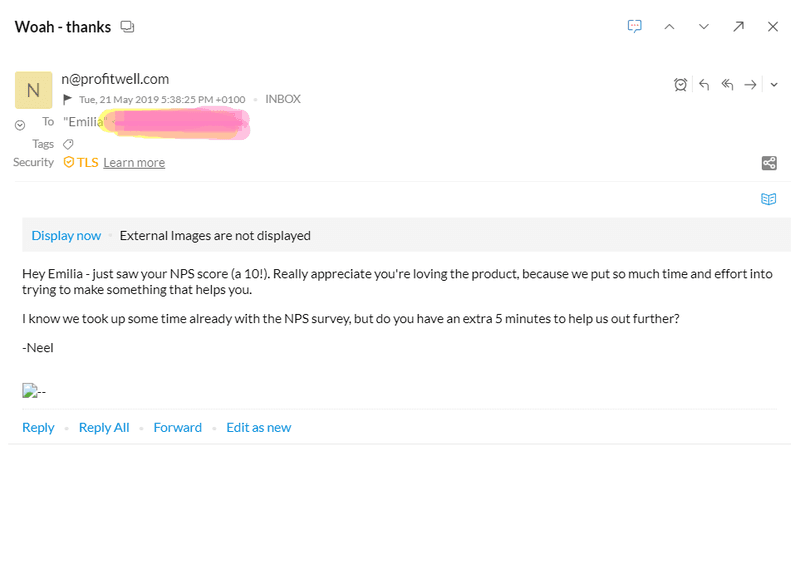This screenshot has width=800, height=564.
Task: Open more actions dropdown arrow
Action: point(774,85)
